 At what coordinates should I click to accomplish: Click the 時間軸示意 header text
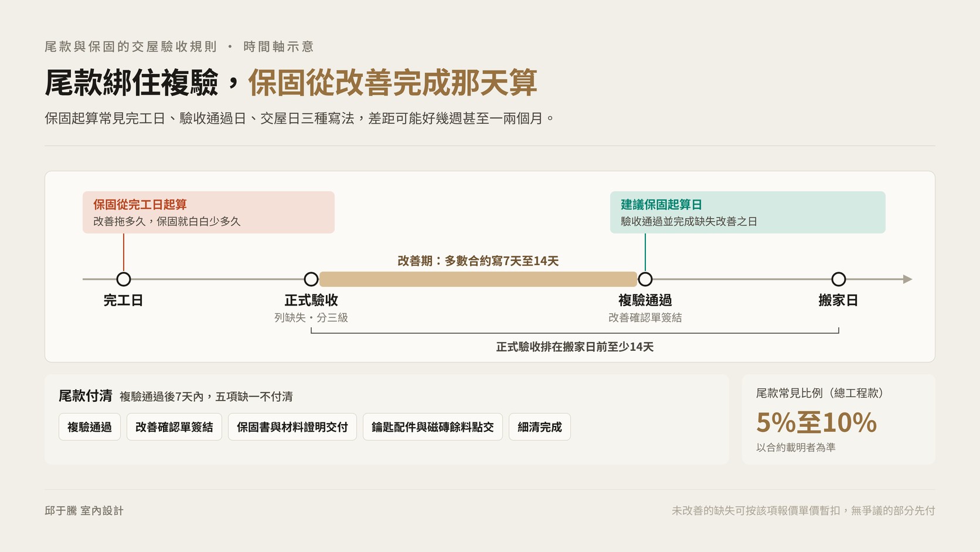pos(278,46)
